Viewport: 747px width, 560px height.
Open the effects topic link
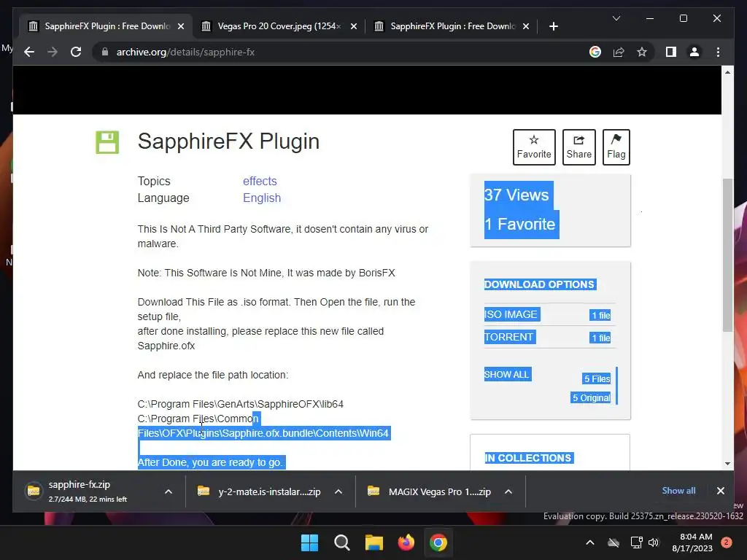pos(260,181)
